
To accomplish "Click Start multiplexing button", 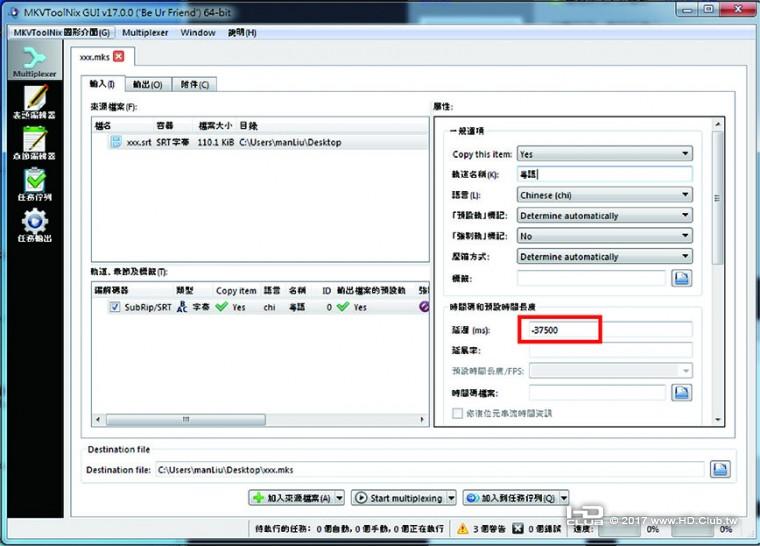I will tap(399, 498).
